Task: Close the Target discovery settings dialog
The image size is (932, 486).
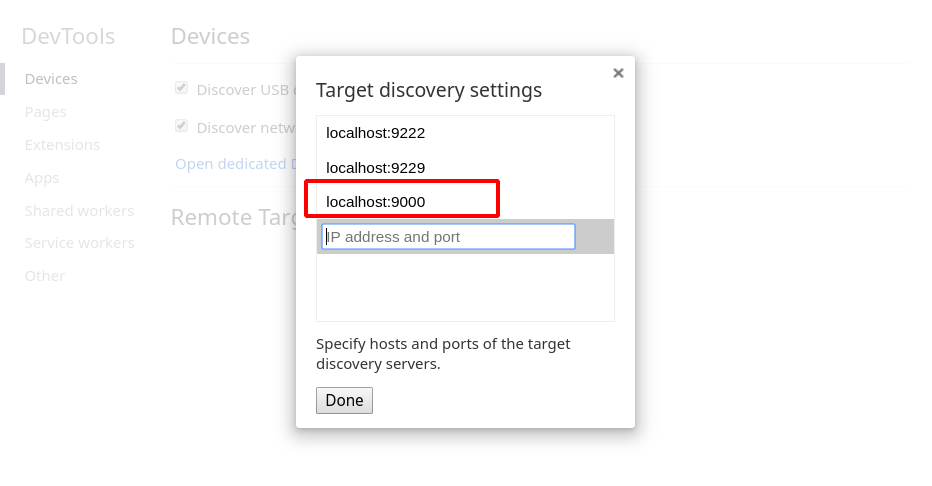Action: coord(618,73)
